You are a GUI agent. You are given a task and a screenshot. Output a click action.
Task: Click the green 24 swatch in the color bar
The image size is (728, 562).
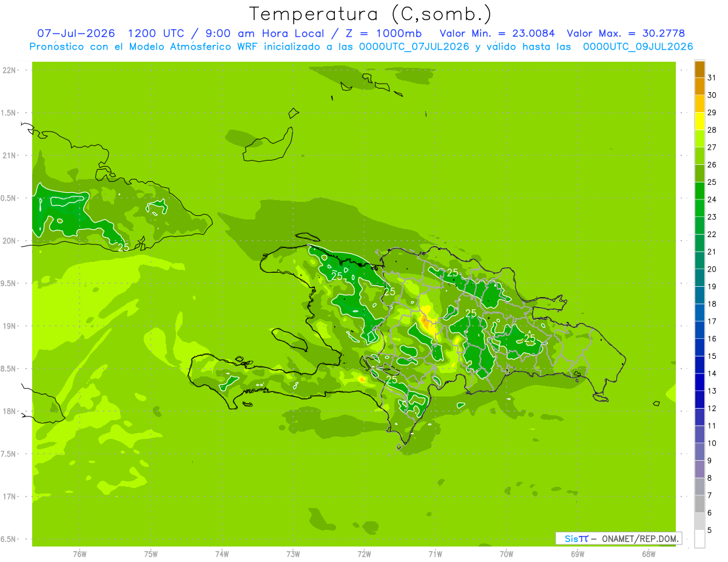[x=699, y=191]
